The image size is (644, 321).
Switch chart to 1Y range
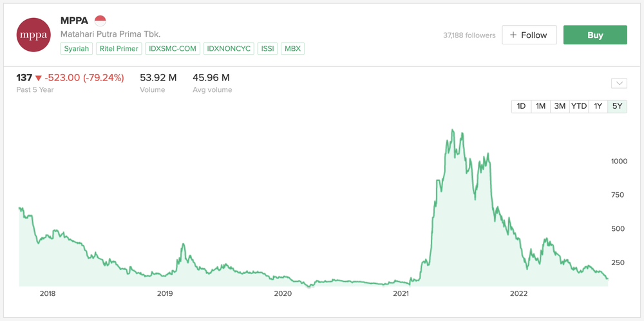coord(598,106)
